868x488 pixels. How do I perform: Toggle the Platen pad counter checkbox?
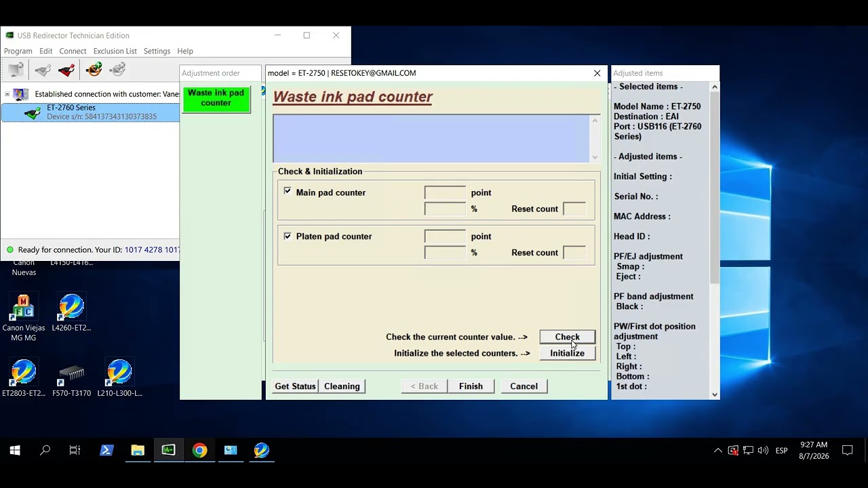[x=288, y=236]
